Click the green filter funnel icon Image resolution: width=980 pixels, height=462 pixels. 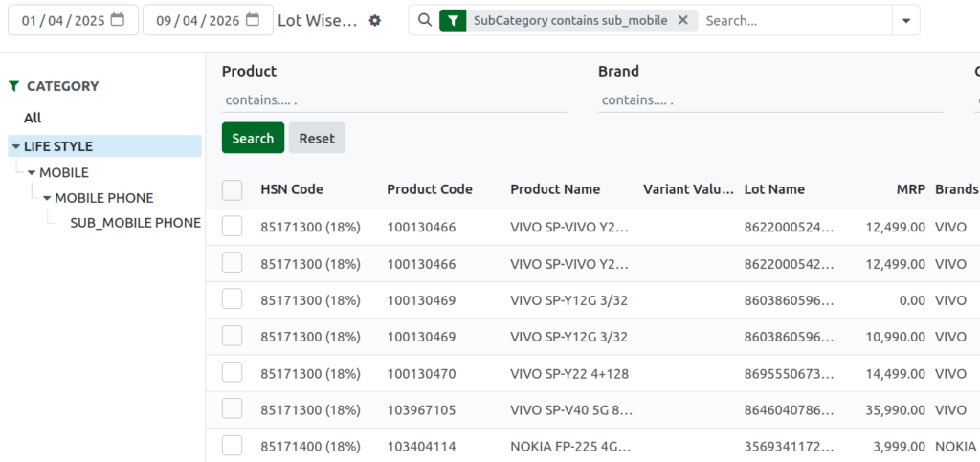[x=453, y=21]
